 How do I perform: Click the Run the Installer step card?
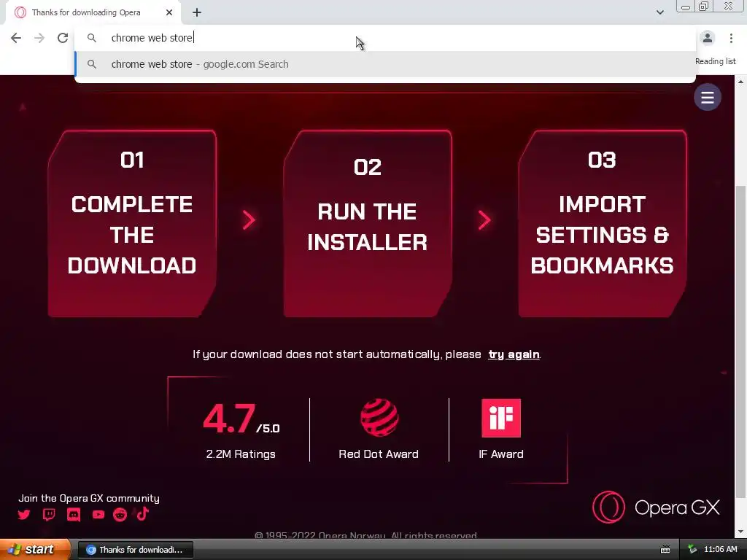pos(368,223)
